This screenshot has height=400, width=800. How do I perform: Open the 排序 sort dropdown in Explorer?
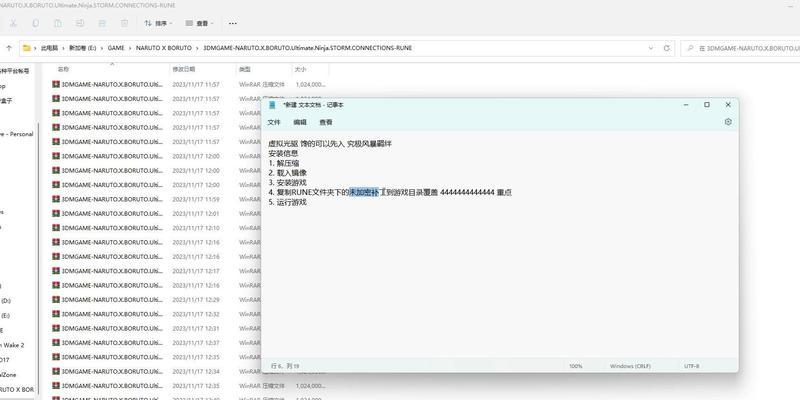pyautogui.click(x=158, y=23)
